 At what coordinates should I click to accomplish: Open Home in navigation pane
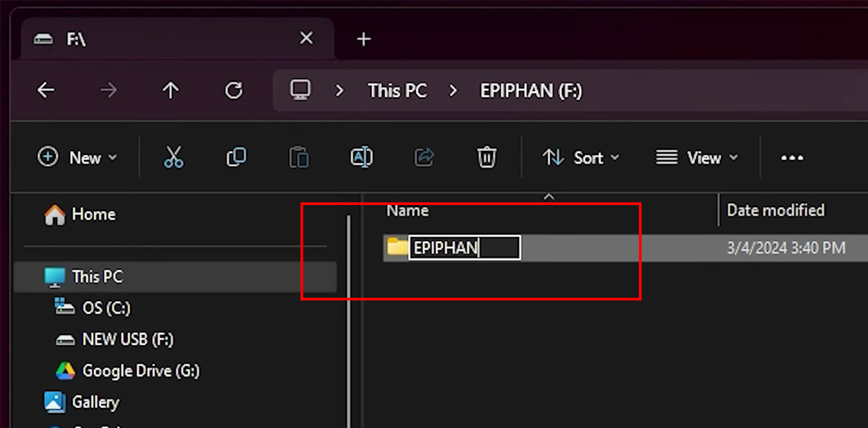click(79, 214)
